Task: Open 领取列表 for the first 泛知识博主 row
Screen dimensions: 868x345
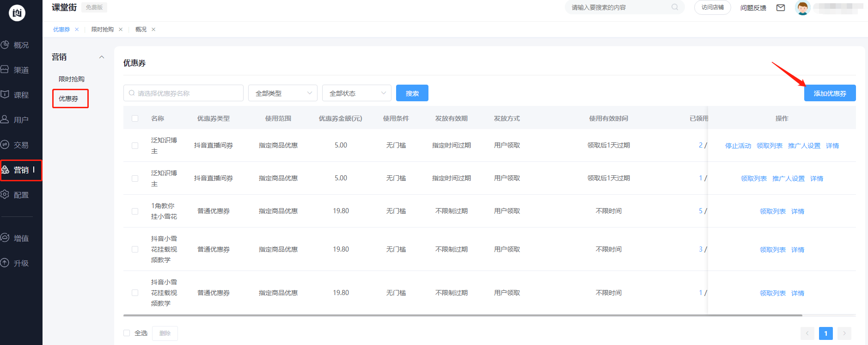Action: [x=770, y=146]
